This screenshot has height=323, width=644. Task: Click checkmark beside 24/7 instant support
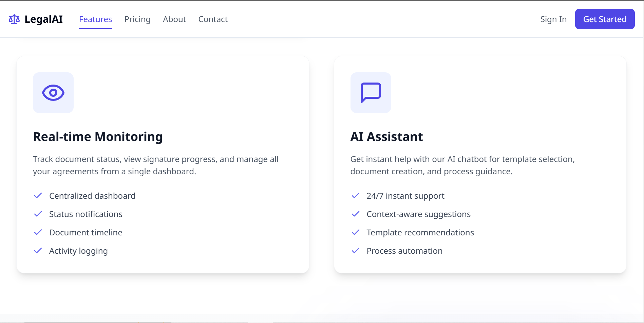click(x=356, y=196)
